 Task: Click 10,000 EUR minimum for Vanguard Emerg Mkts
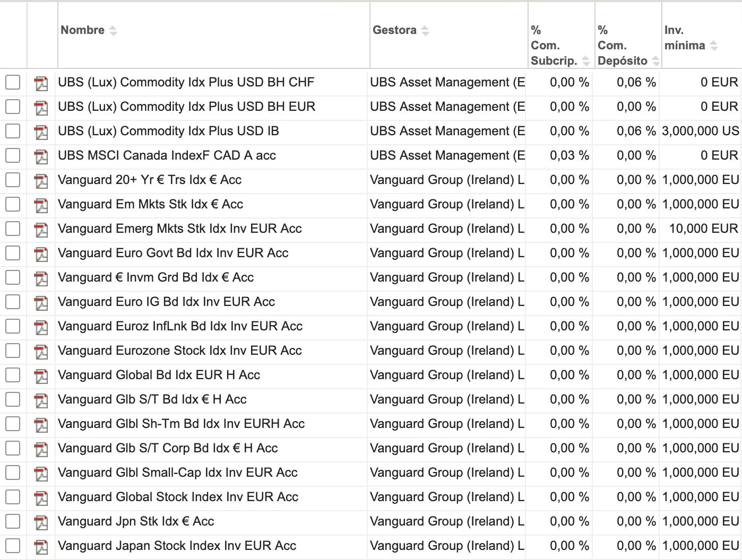coord(703,229)
